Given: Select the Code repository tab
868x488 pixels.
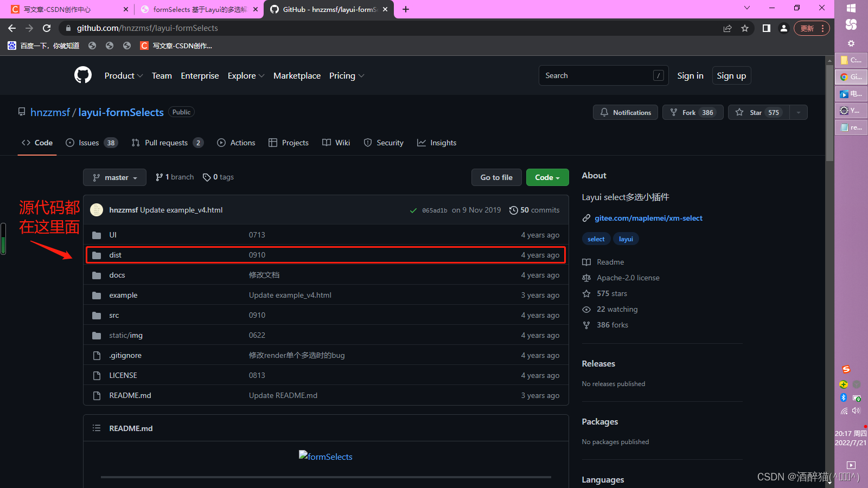Looking at the screenshot, I should (37, 143).
